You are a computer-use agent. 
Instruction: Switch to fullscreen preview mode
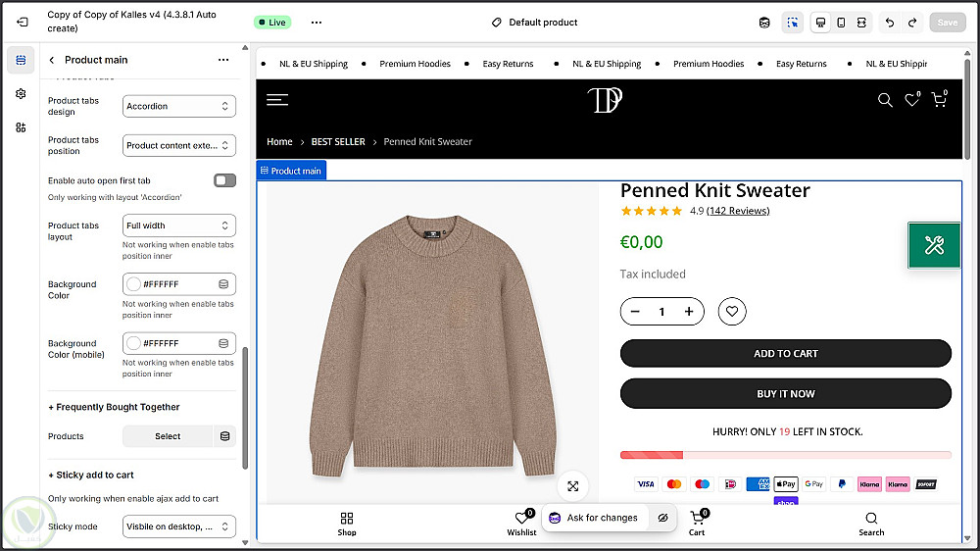click(x=861, y=23)
